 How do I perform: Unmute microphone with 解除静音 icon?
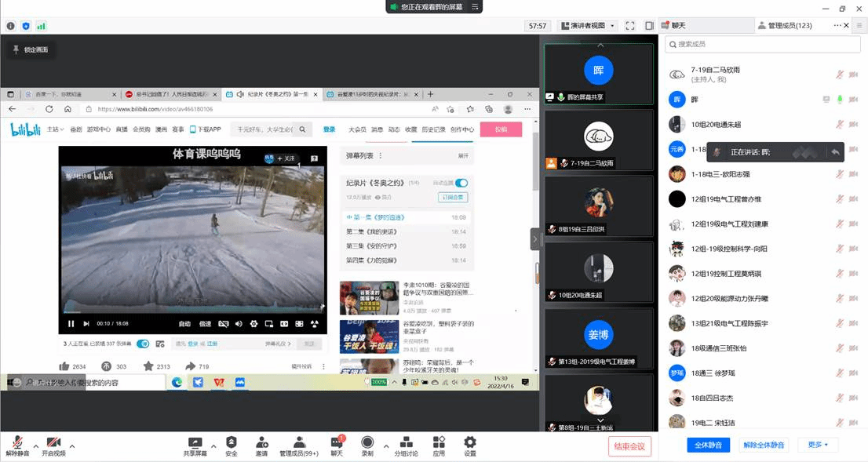tap(16, 442)
